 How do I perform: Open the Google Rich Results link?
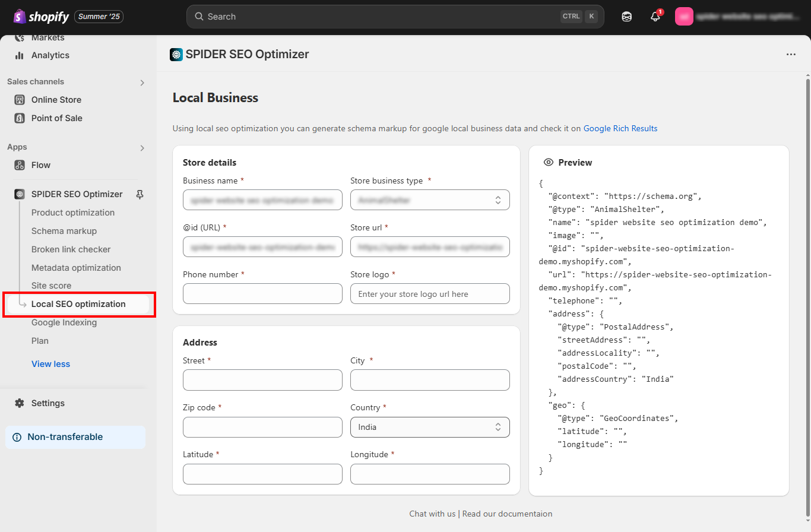click(x=620, y=128)
